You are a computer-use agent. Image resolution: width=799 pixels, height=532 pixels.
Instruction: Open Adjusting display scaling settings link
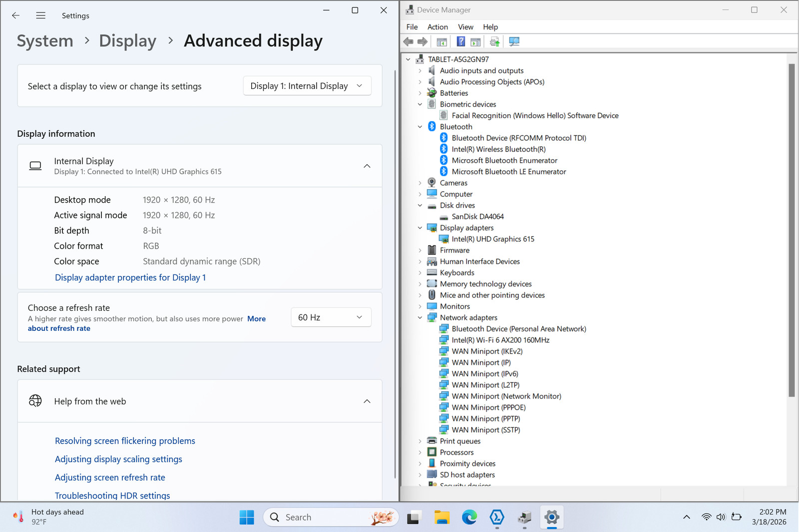coord(118,459)
